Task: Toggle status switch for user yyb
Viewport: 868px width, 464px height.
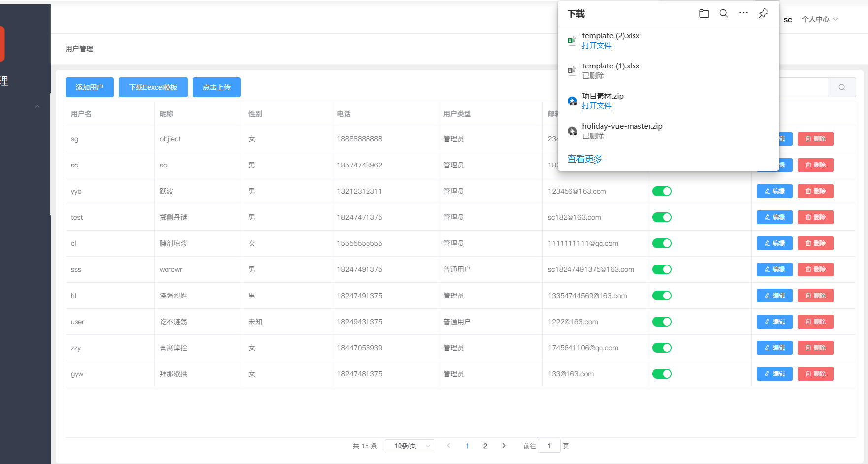Action: click(x=662, y=191)
